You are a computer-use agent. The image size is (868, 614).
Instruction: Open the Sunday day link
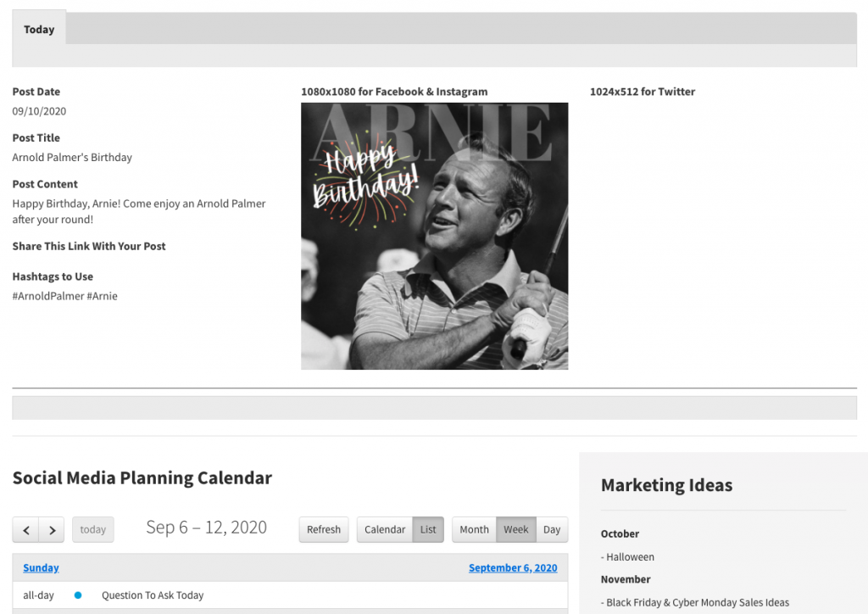[41, 567]
